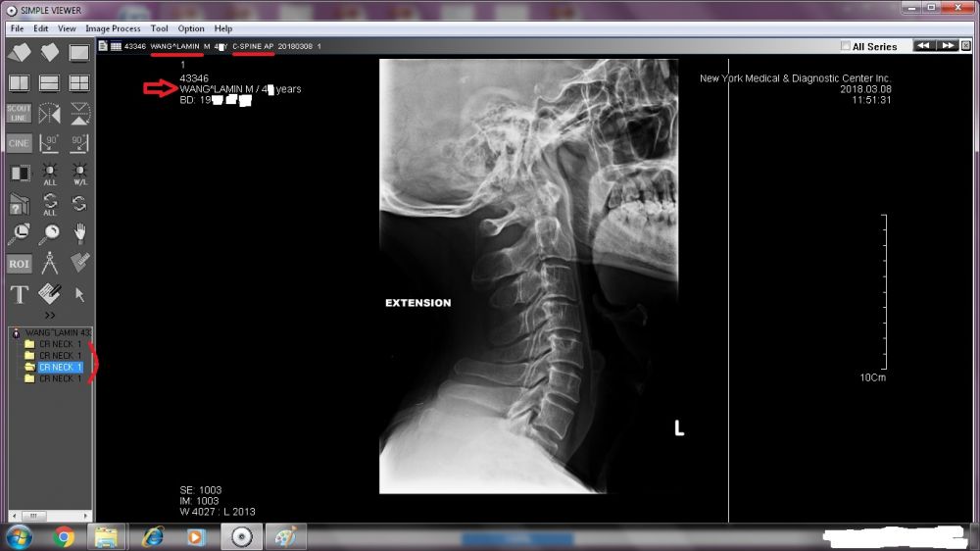Open the Option menu
The image size is (980, 551).
tap(191, 28)
